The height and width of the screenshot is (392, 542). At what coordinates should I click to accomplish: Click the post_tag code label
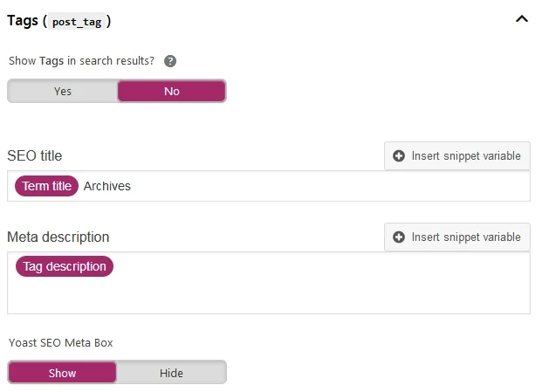coord(77,22)
